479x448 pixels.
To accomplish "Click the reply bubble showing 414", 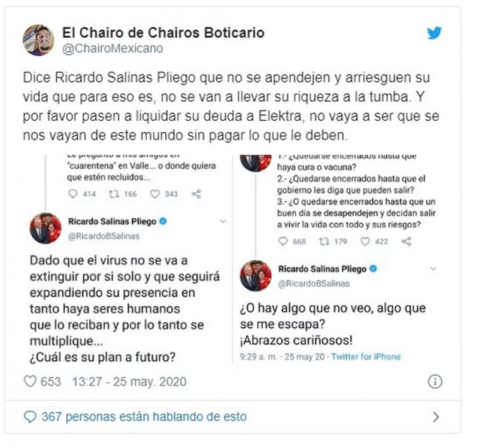I will (72, 194).
